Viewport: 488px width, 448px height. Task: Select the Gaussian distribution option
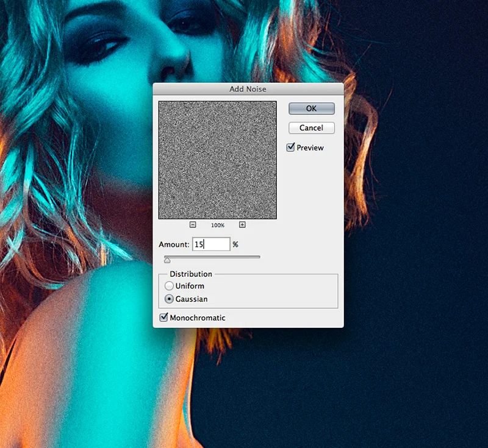coord(169,299)
